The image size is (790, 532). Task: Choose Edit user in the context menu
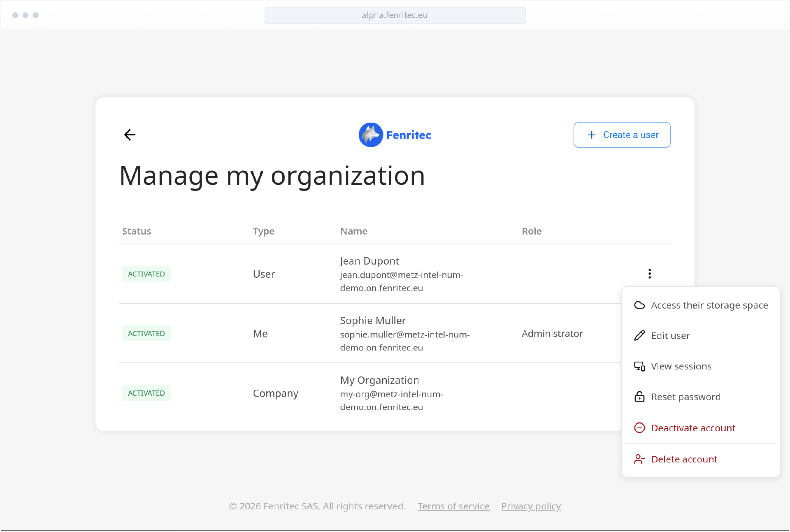click(x=670, y=335)
